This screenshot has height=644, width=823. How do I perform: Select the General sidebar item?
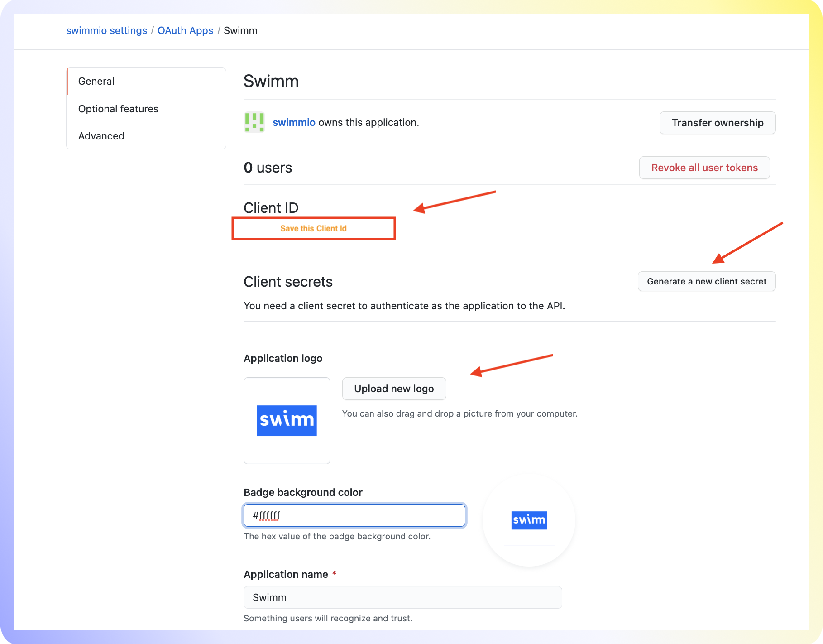(x=146, y=81)
